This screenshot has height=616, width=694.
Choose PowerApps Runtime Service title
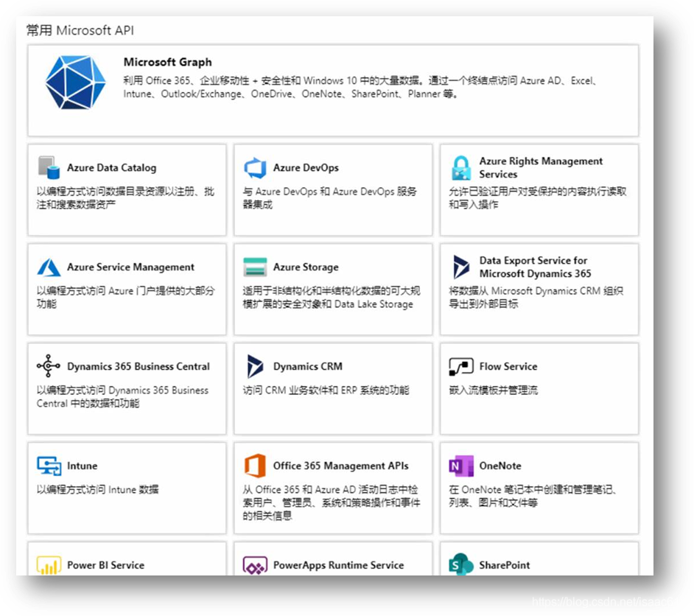click(x=339, y=565)
